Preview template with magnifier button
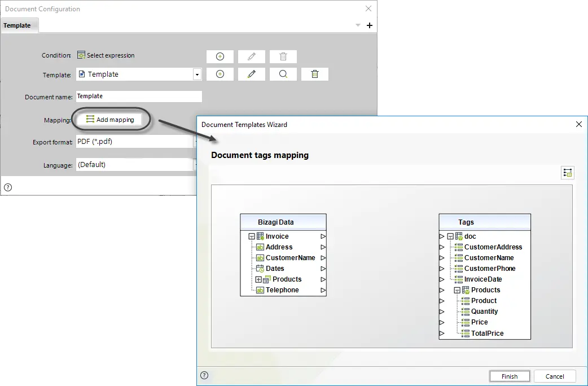Viewport: 588px width, 386px height. [283, 74]
